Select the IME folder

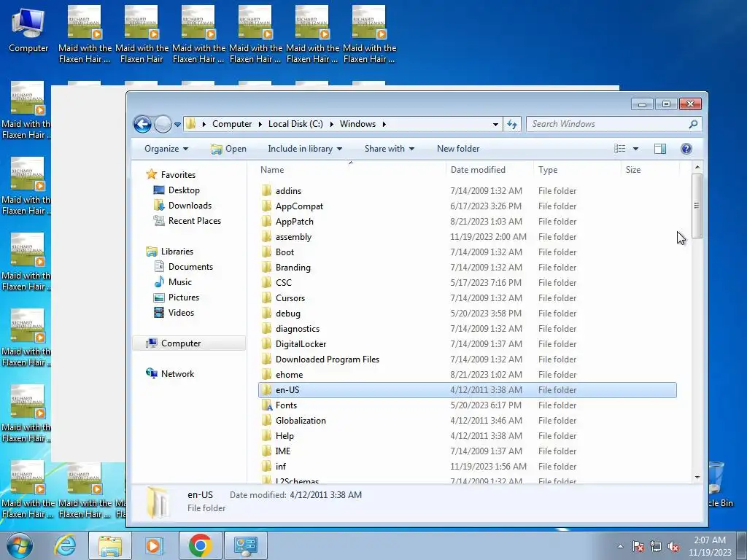click(282, 451)
